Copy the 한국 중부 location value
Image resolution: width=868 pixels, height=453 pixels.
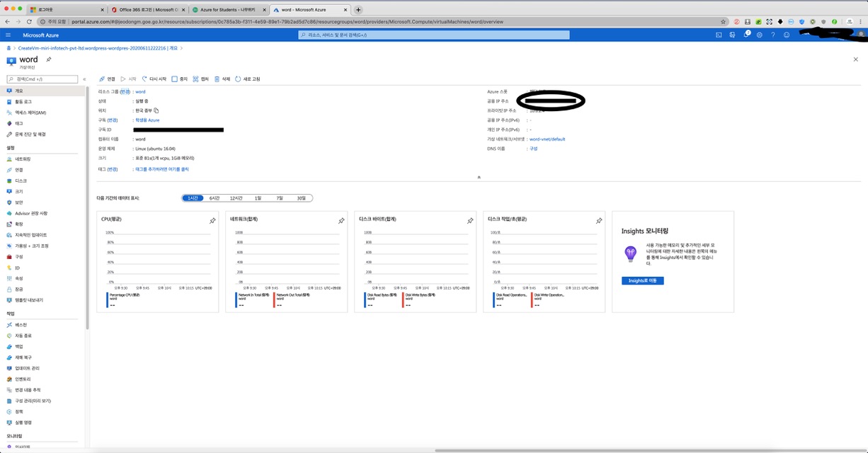(156, 110)
